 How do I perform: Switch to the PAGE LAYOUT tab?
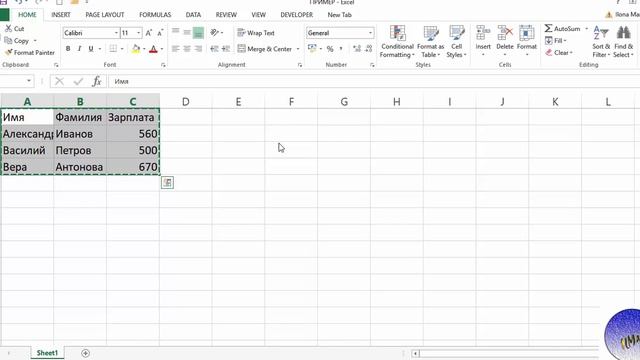tap(105, 15)
